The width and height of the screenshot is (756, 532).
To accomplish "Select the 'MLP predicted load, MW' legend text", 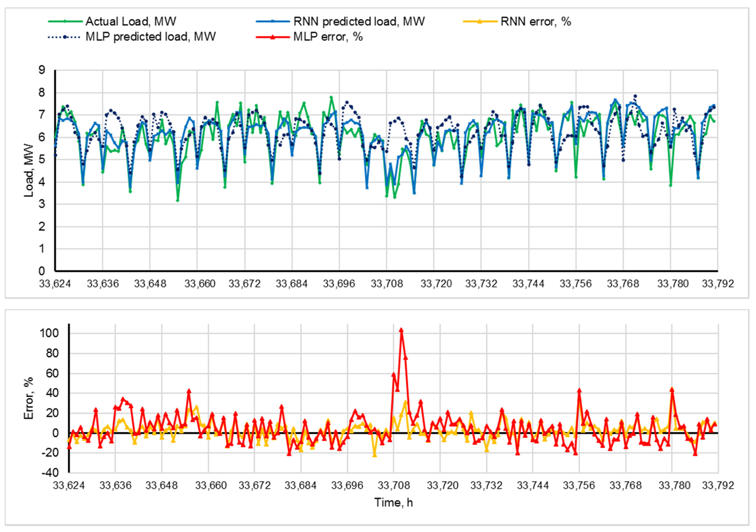I will [x=150, y=37].
